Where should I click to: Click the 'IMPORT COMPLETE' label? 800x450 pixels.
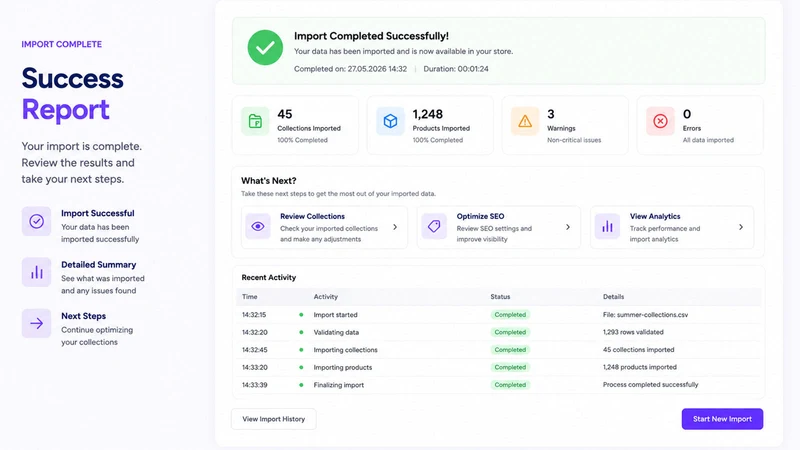click(x=62, y=44)
